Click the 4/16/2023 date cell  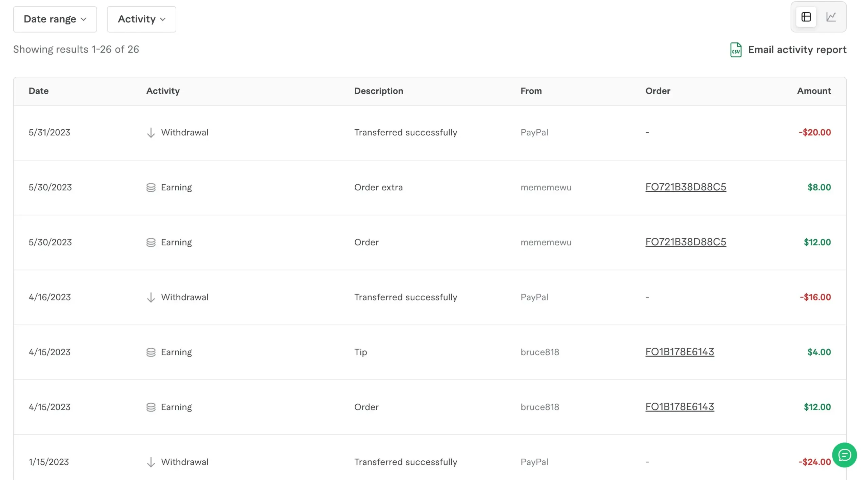point(50,297)
